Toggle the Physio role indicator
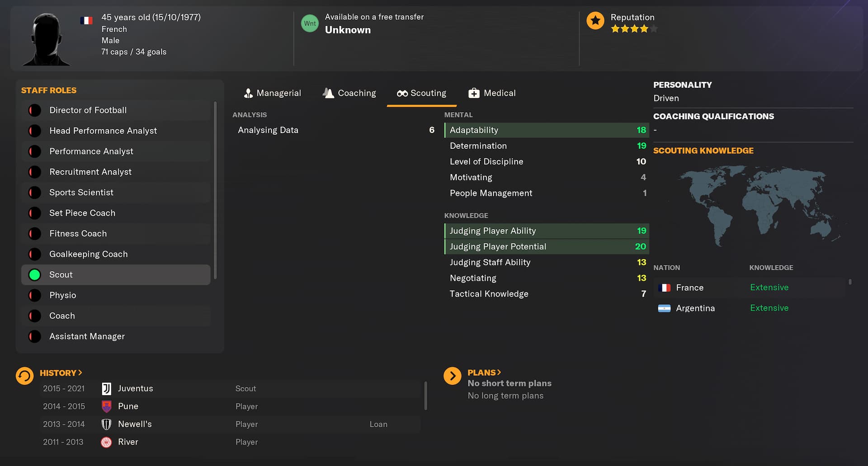Image resolution: width=868 pixels, height=466 pixels. coord(35,295)
